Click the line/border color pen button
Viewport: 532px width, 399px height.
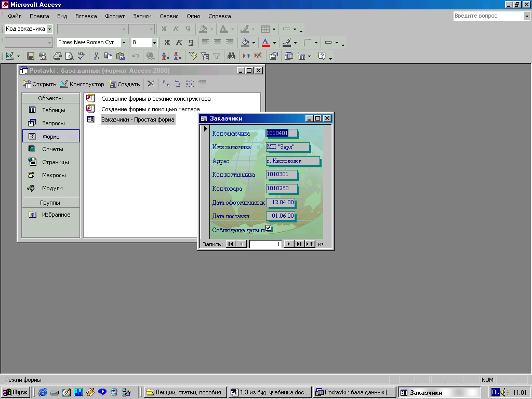(287, 43)
